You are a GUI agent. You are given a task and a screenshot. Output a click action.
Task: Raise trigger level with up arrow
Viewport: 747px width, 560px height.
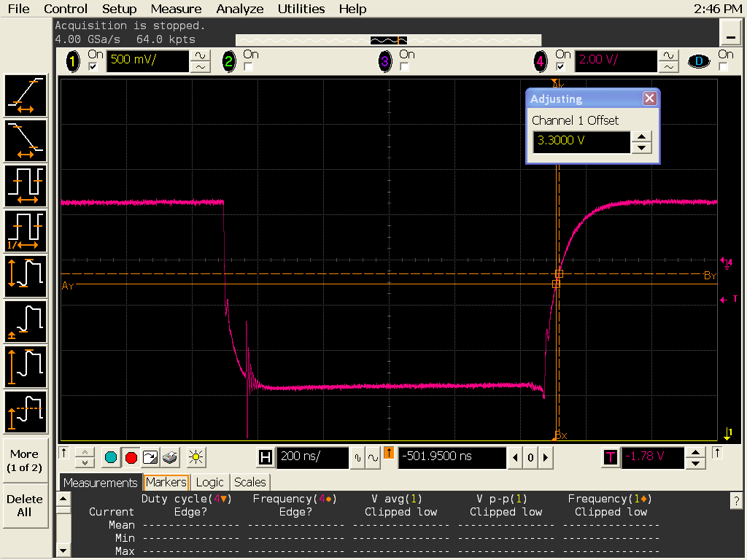click(695, 452)
